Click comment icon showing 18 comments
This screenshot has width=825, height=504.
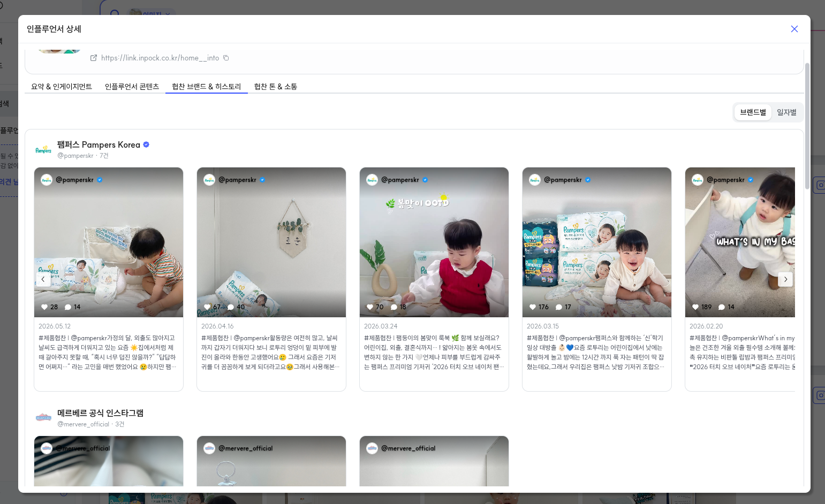click(x=394, y=307)
